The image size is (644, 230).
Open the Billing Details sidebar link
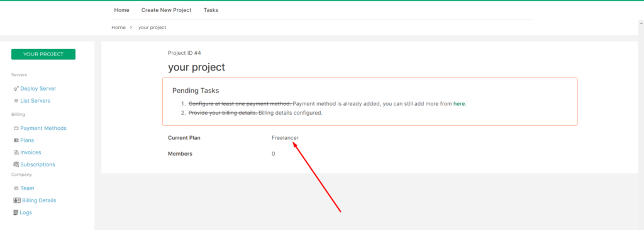point(39,200)
